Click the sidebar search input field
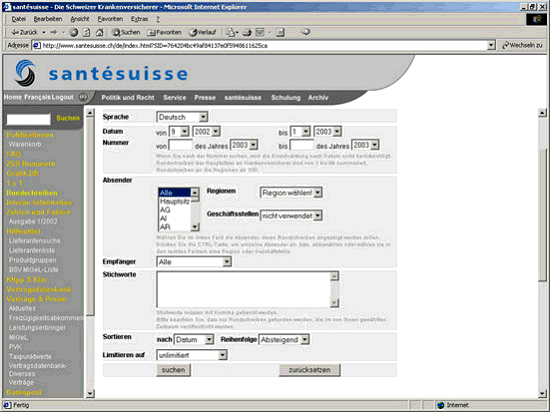The image size is (551, 413). (x=28, y=119)
